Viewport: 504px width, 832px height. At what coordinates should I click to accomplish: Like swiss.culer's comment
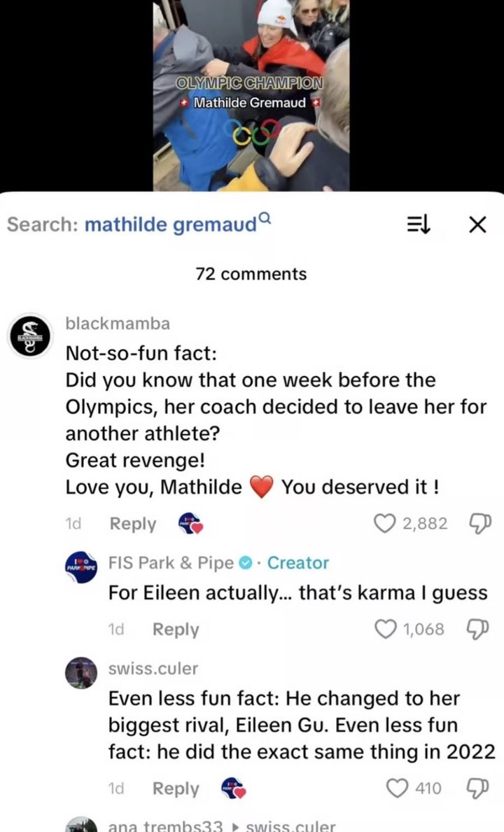[398, 789]
